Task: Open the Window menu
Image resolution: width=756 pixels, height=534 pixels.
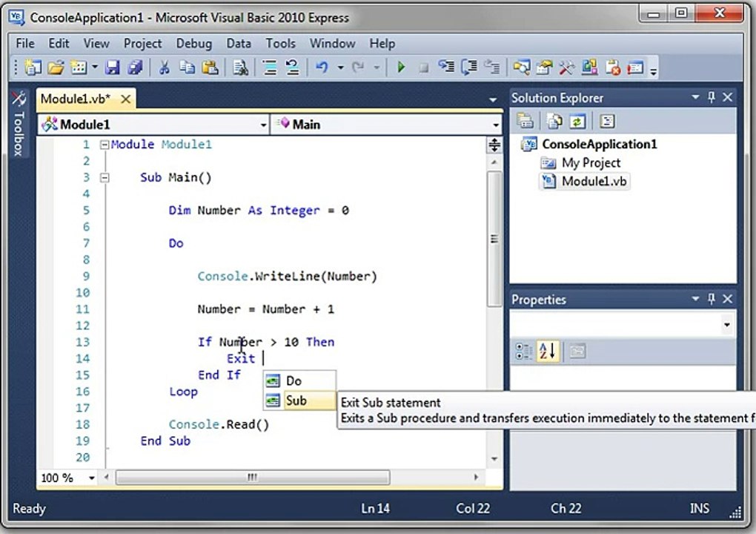Action: pos(332,44)
